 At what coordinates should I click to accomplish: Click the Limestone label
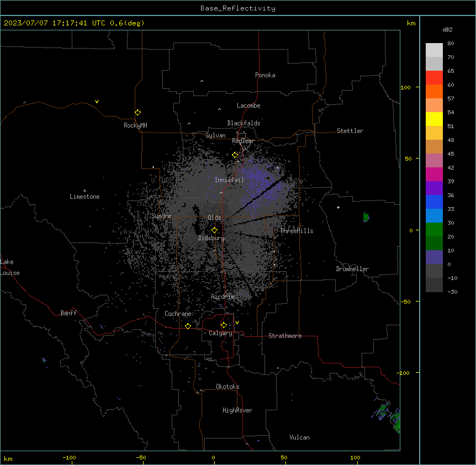pyautogui.click(x=84, y=197)
